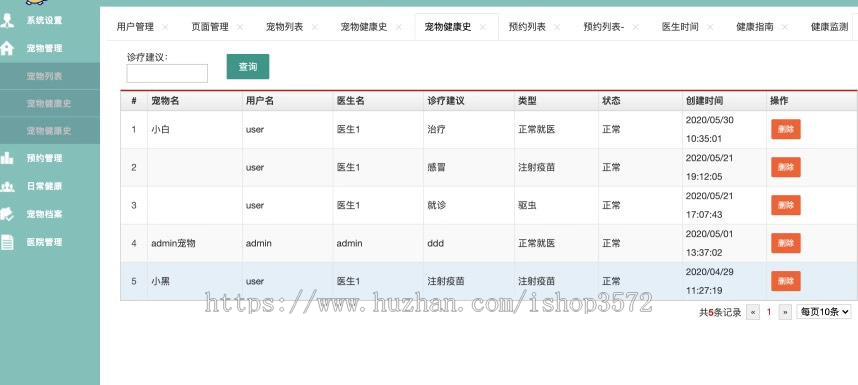Select page number 1 in pagination
Image resolution: width=858 pixels, height=385 pixels.
pos(769,312)
